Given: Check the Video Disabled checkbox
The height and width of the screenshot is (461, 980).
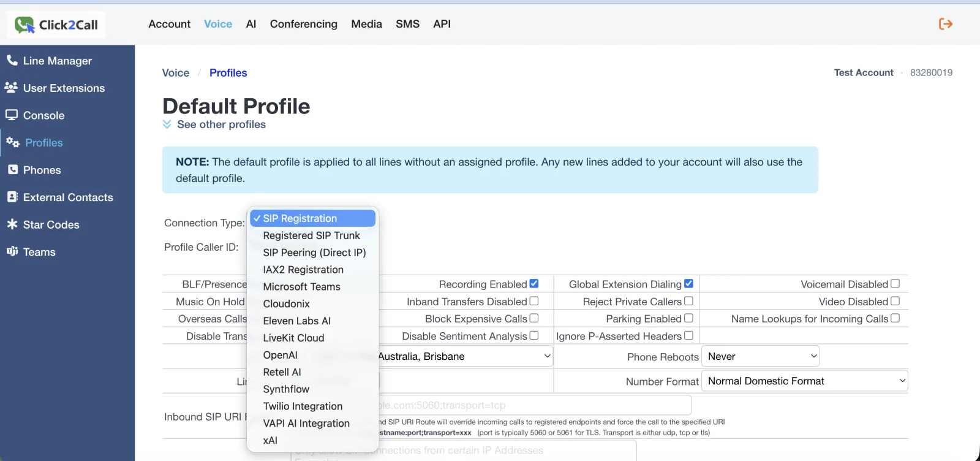Looking at the screenshot, I should 895,301.
